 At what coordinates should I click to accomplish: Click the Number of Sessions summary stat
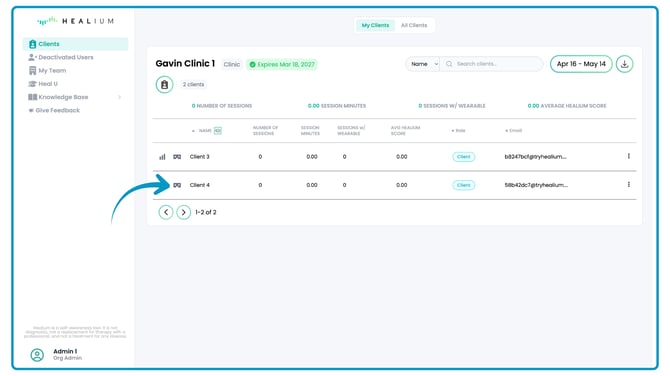click(x=222, y=106)
